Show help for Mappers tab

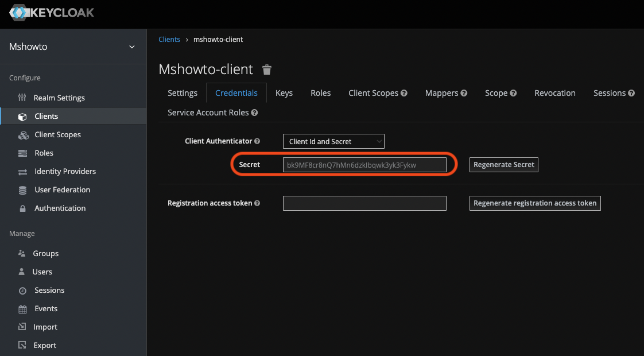pyautogui.click(x=464, y=94)
